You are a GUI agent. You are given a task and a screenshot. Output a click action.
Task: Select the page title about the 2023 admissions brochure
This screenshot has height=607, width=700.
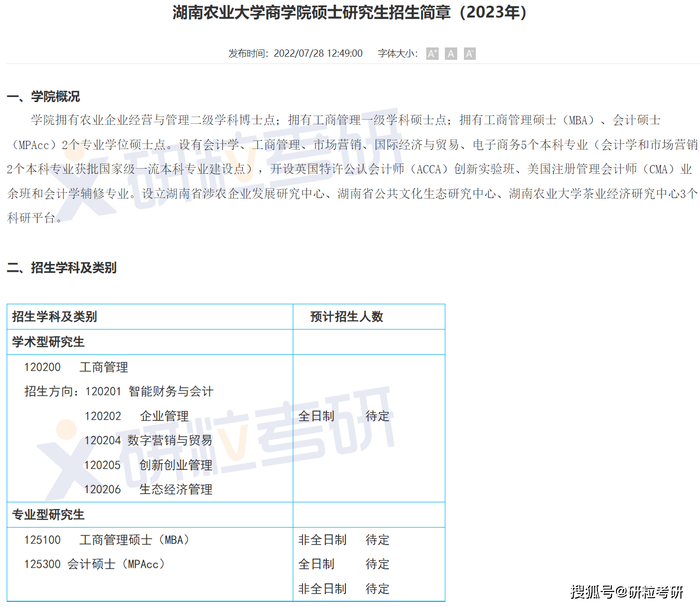click(350, 12)
